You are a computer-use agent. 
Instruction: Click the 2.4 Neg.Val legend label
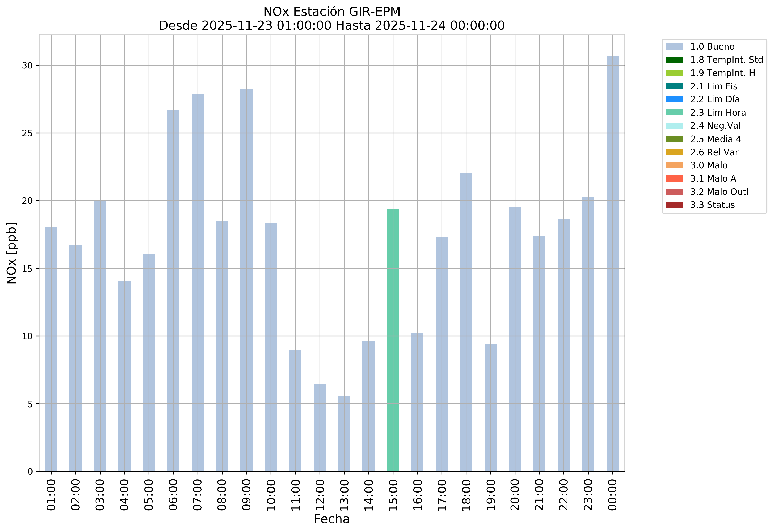point(715,126)
